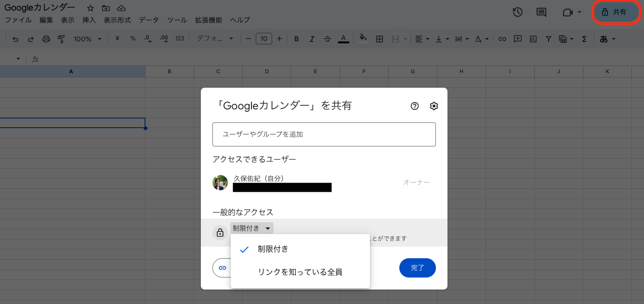Open share dialog settings gear

click(434, 106)
